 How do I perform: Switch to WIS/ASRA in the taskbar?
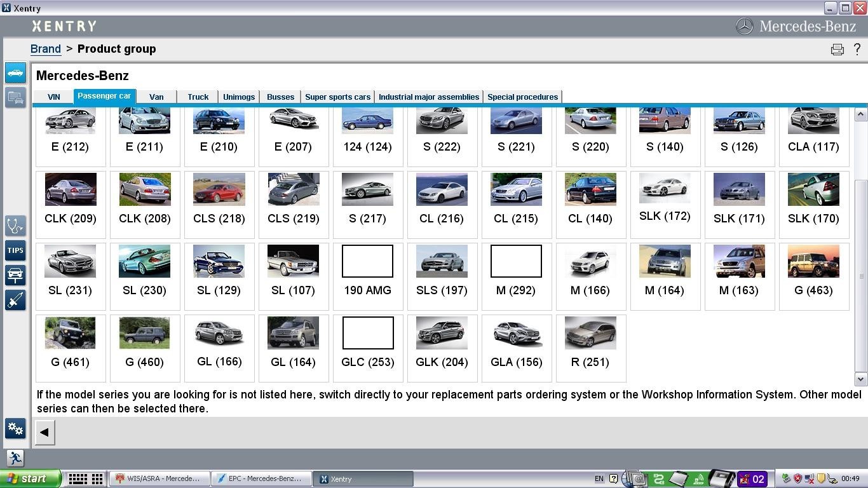click(158, 478)
